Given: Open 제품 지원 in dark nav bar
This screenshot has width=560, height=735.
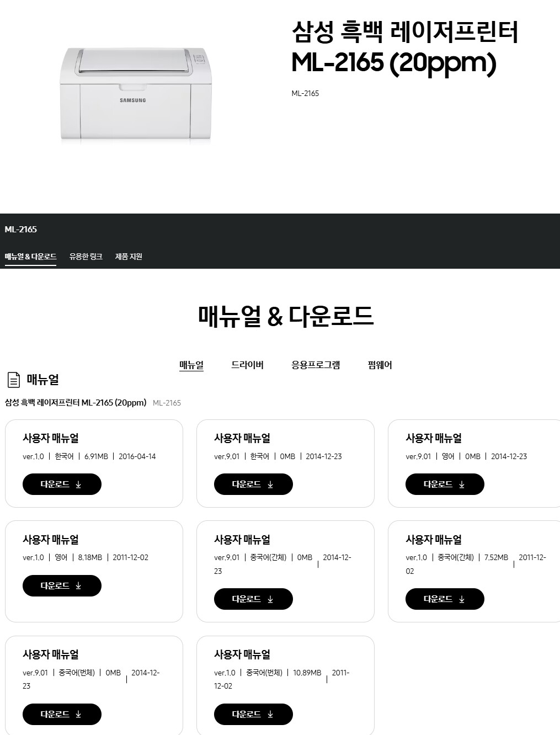Looking at the screenshot, I should coord(129,257).
